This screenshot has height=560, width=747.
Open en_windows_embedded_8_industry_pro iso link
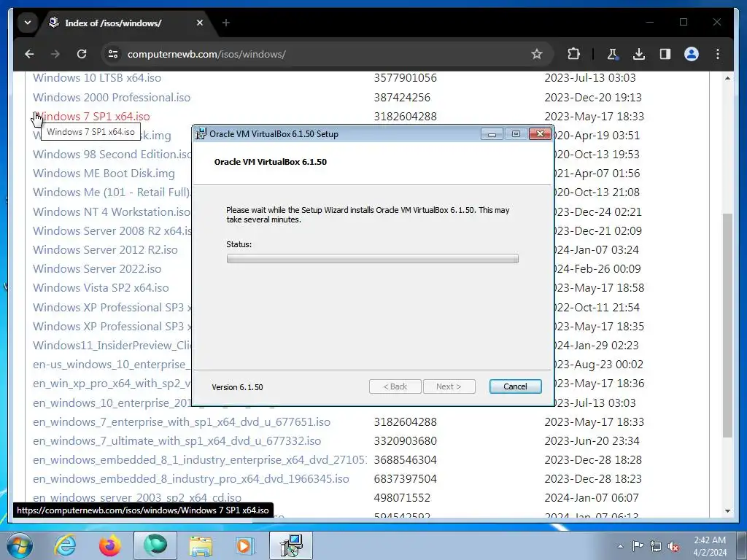pos(191,479)
